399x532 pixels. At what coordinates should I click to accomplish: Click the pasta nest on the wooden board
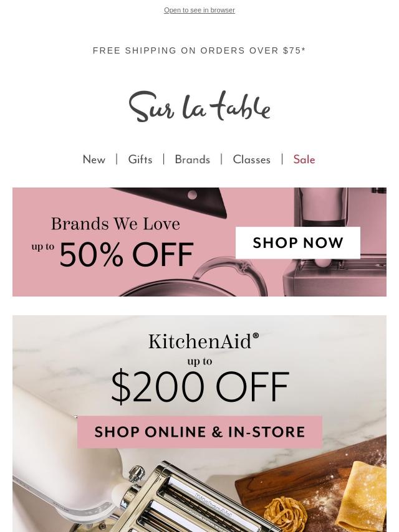286,513
